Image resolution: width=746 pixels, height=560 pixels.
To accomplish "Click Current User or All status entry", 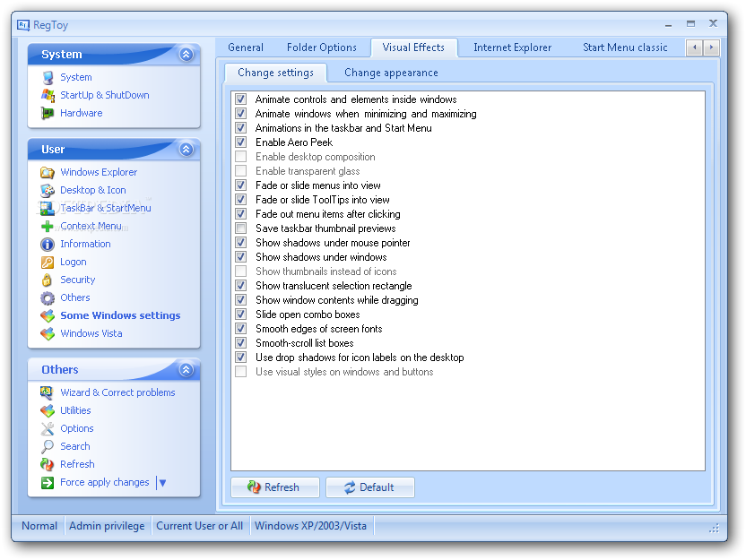I will (x=200, y=526).
